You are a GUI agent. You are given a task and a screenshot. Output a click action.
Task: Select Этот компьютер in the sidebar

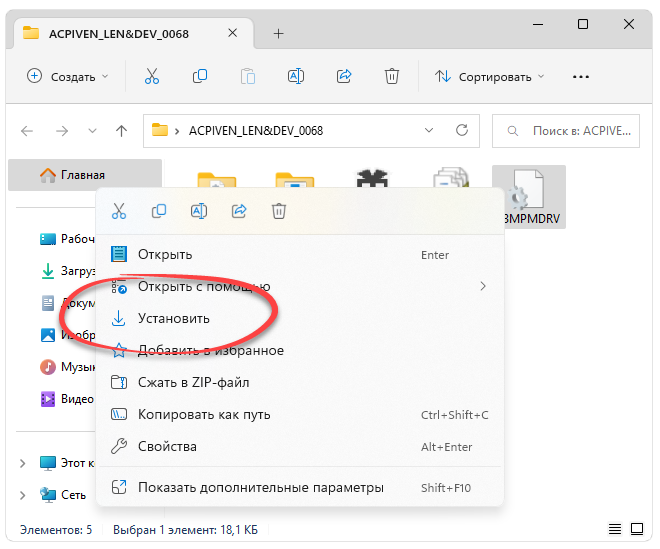click(67, 463)
